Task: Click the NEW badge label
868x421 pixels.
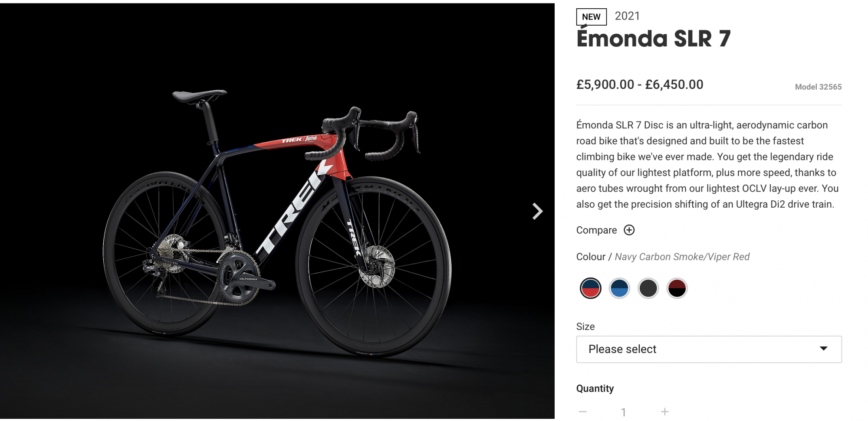Action: pos(591,17)
